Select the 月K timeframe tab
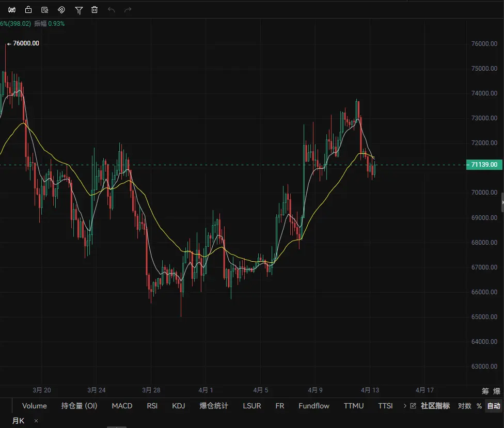 18,421
